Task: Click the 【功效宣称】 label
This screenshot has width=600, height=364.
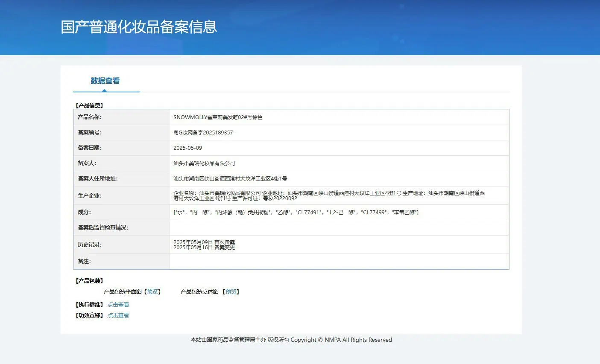Action: coord(89,315)
